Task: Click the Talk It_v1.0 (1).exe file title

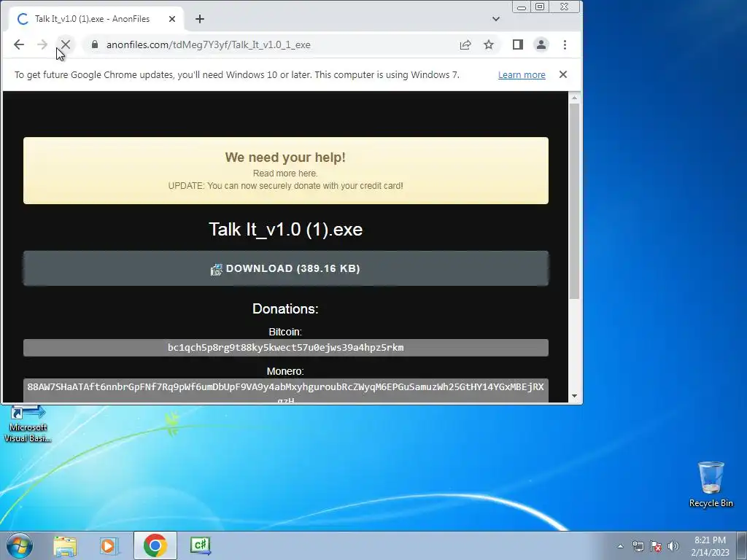Action: pyautogui.click(x=285, y=230)
